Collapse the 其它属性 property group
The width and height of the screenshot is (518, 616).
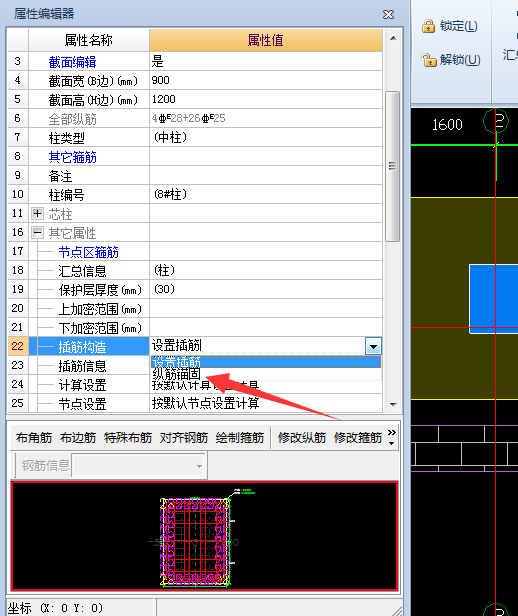point(37,233)
